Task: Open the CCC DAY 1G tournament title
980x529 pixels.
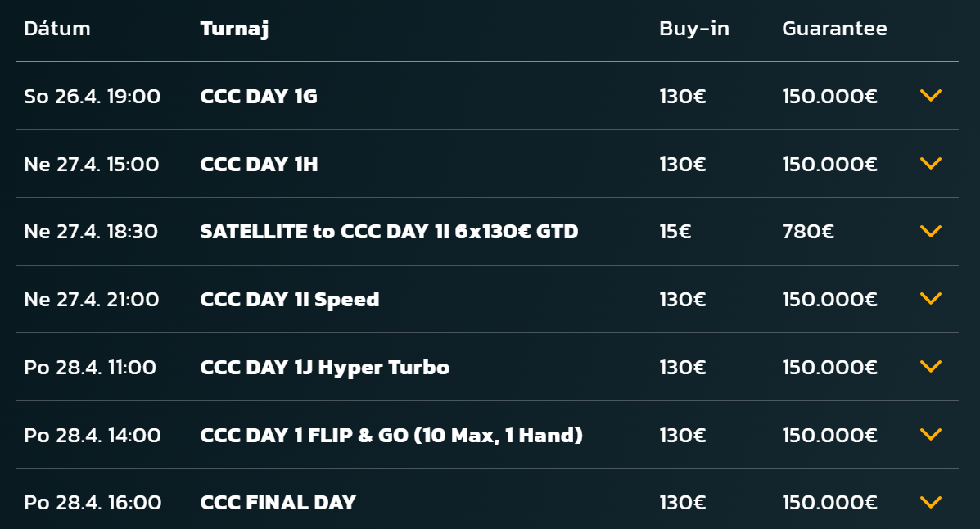Action: click(x=259, y=97)
